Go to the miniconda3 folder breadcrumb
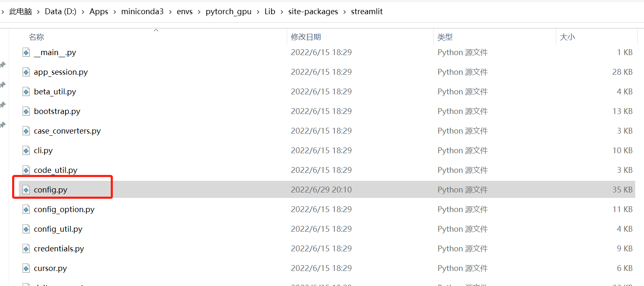The height and width of the screenshot is (286, 644). pos(143,12)
